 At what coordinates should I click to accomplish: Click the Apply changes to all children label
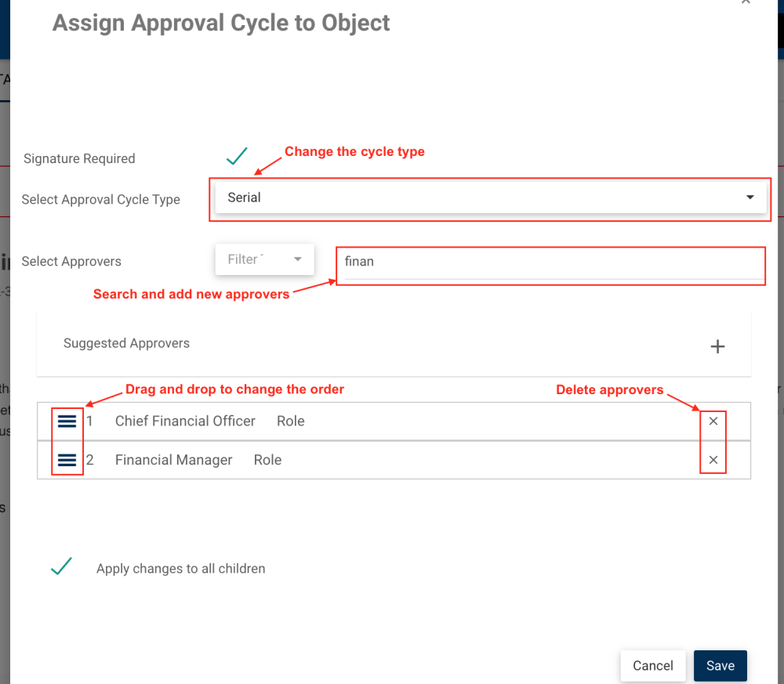pos(180,569)
